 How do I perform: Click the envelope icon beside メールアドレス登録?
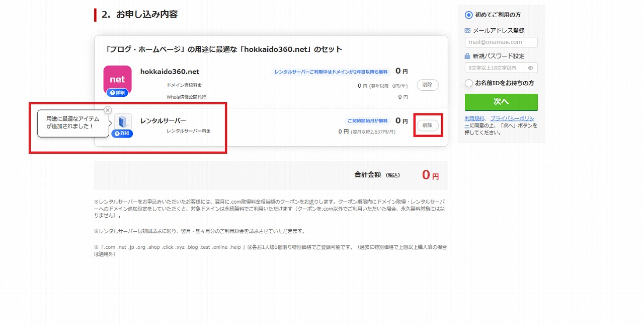[x=467, y=31]
